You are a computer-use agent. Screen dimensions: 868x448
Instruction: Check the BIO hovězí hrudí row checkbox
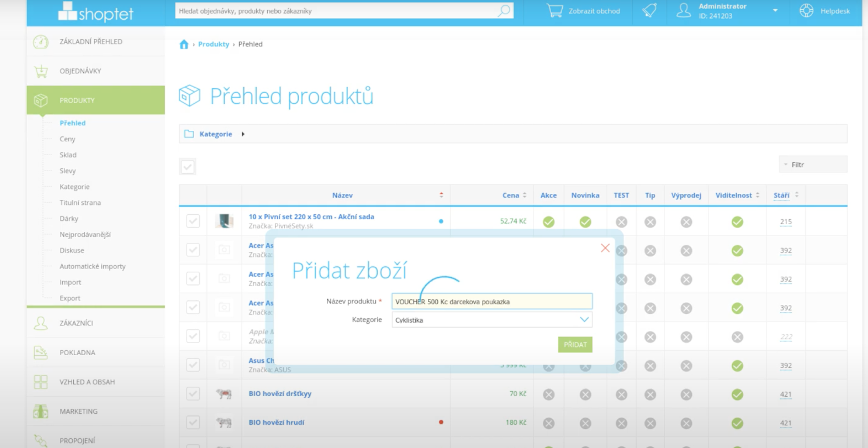[x=193, y=422]
